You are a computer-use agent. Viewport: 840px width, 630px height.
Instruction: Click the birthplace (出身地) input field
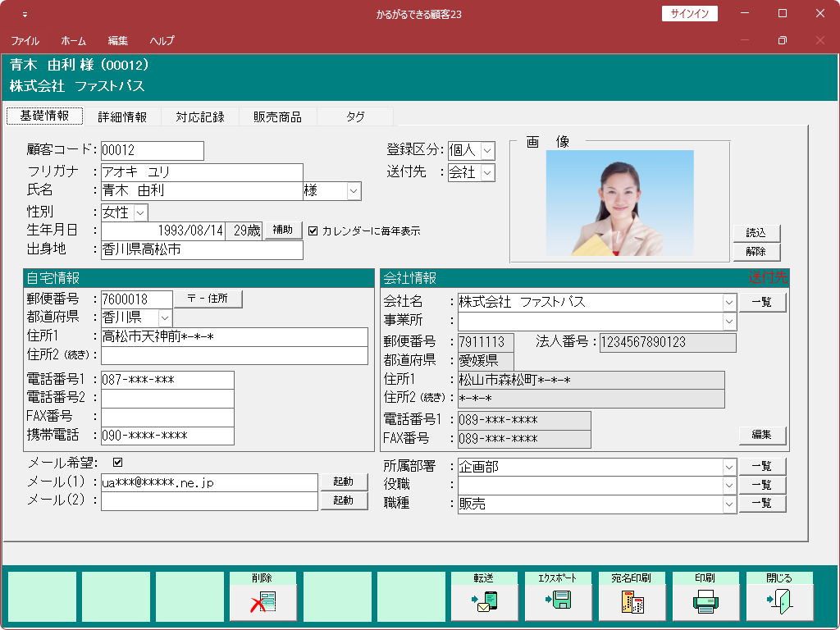[202, 250]
